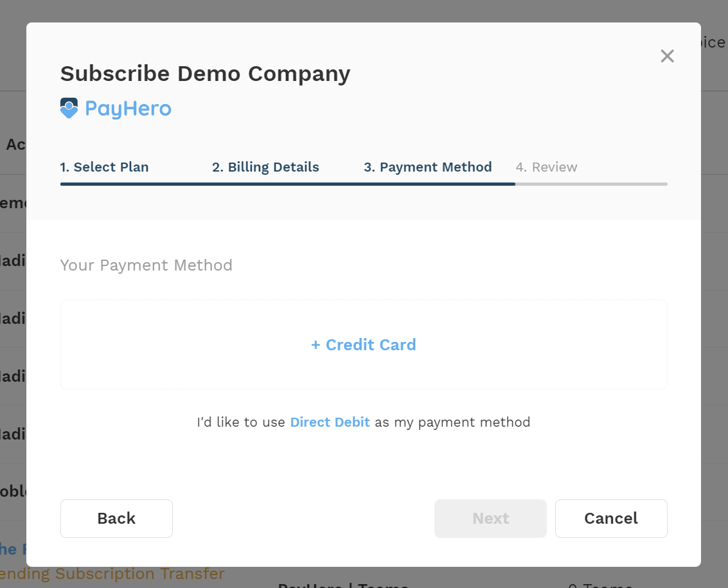
Task: Click the dashed credit card box area
Action: click(364, 344)
